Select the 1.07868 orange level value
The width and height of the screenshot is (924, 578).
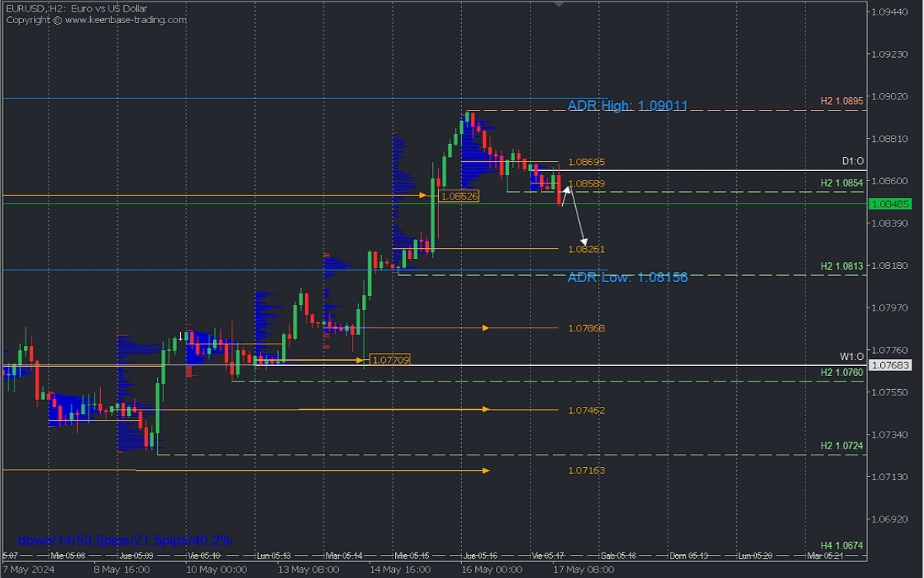[x=587, y=329]
